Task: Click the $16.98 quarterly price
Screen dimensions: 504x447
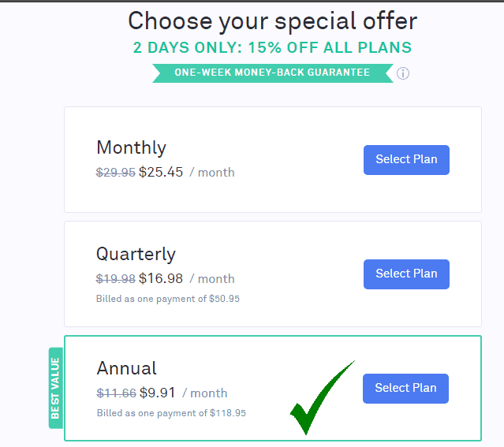Action: (161, 278)
